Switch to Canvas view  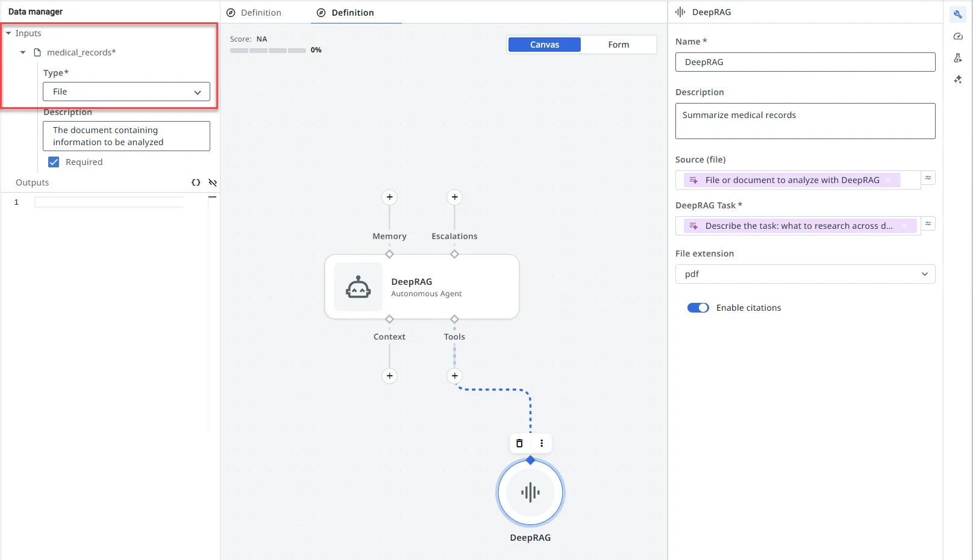(x=544, y=45)
